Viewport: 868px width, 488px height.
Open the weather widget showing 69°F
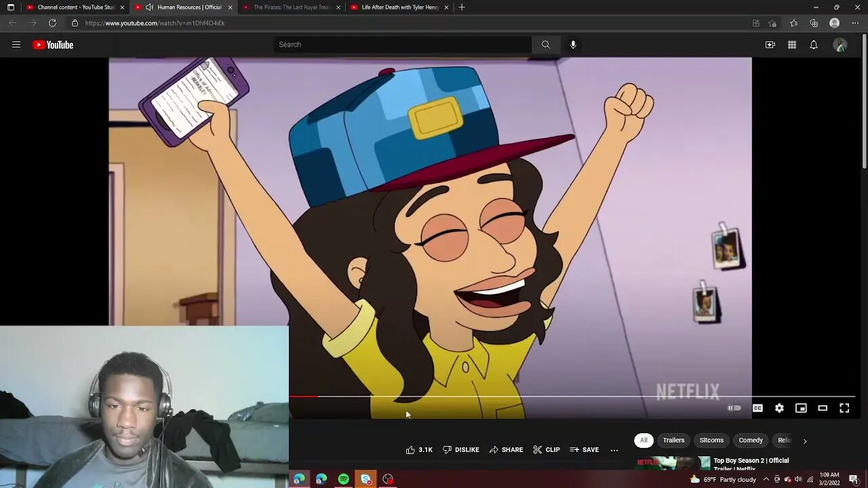click(x=723, y=480)
